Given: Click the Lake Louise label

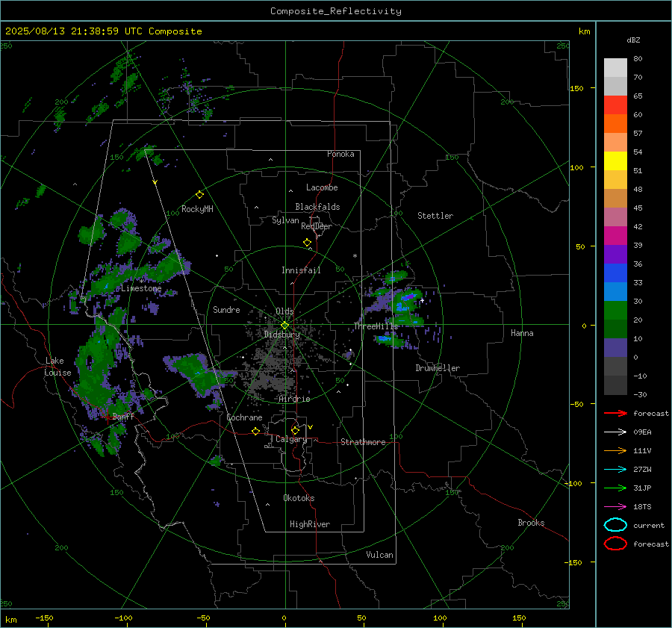Looking at the screenshot, I should tap(57, 367).
